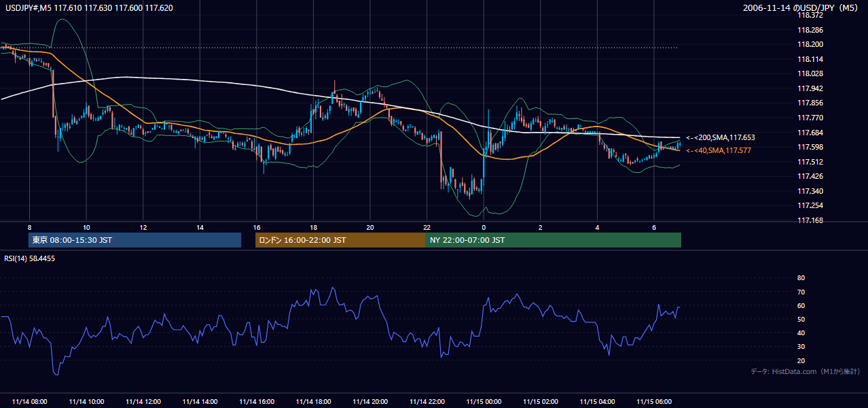868x408 pixels.
Task: Click price level 117.684 on the axis
Action: click(812, 133)
